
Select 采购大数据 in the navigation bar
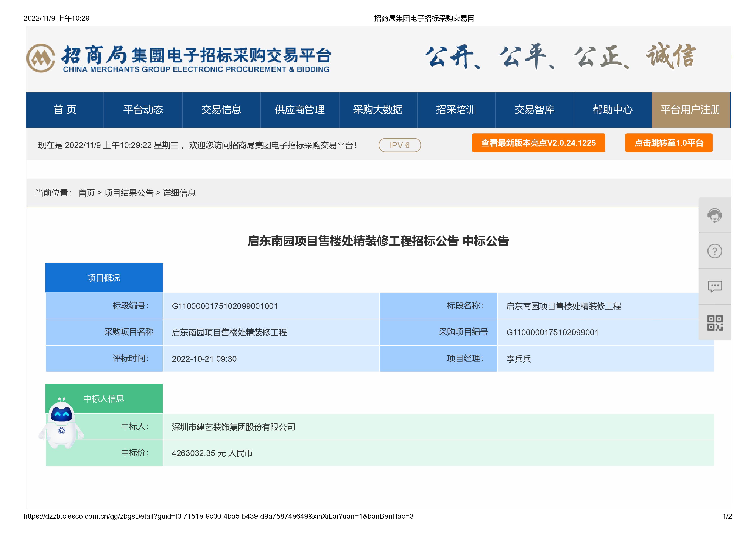click(378, 110)
